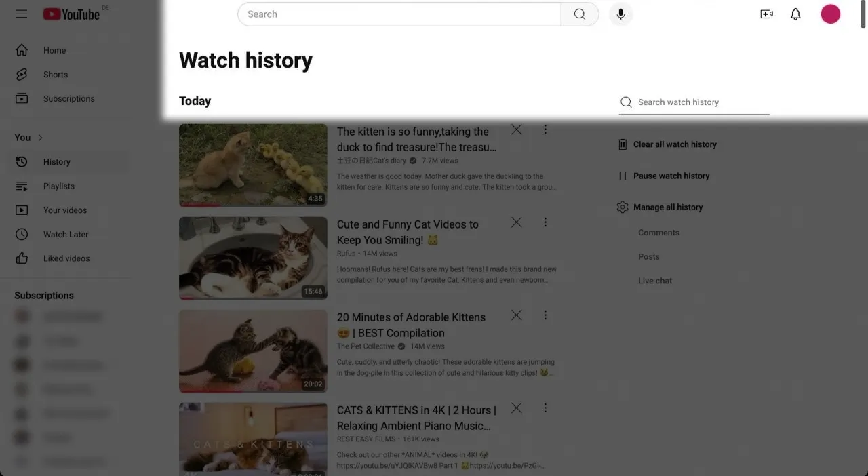Viewport: 868px width, 476px height.
Task: Open Watch Later in sidebar
Action: (66, 234)
